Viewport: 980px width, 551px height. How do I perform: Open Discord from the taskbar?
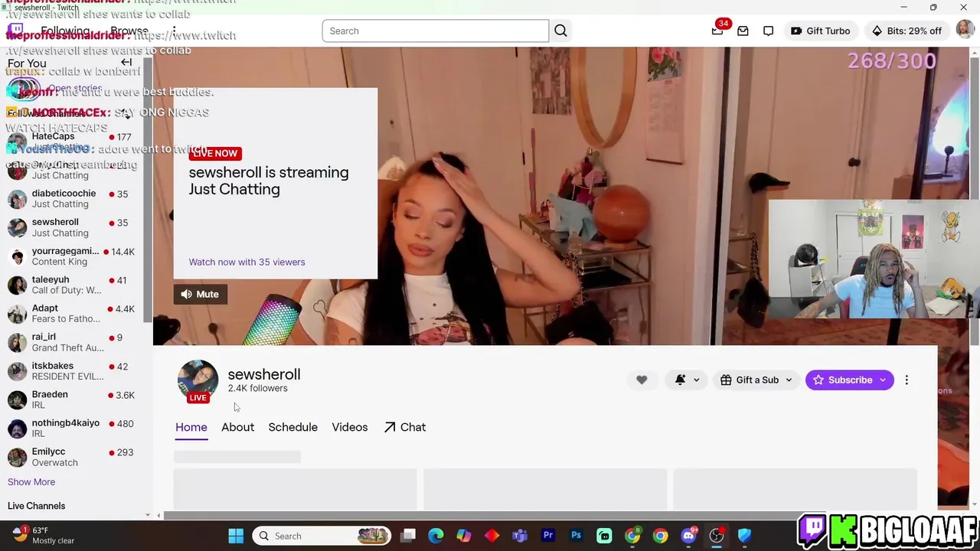point(688,536)
